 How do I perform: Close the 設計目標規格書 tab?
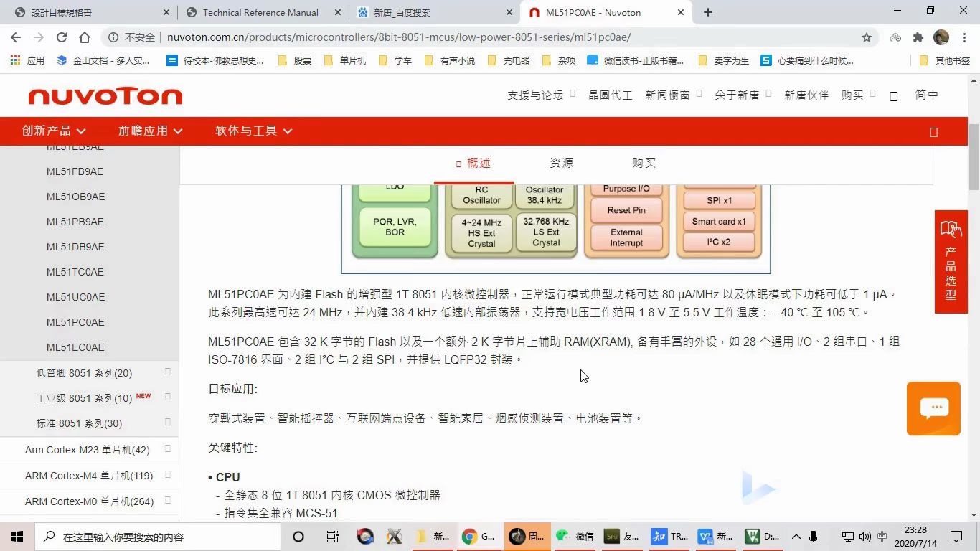coord(166,12)
